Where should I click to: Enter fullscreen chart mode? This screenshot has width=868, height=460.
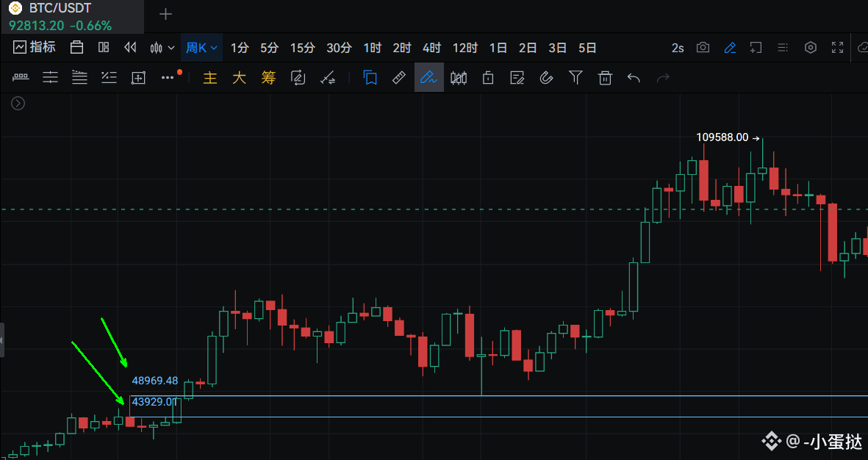(x=837, y=48)
